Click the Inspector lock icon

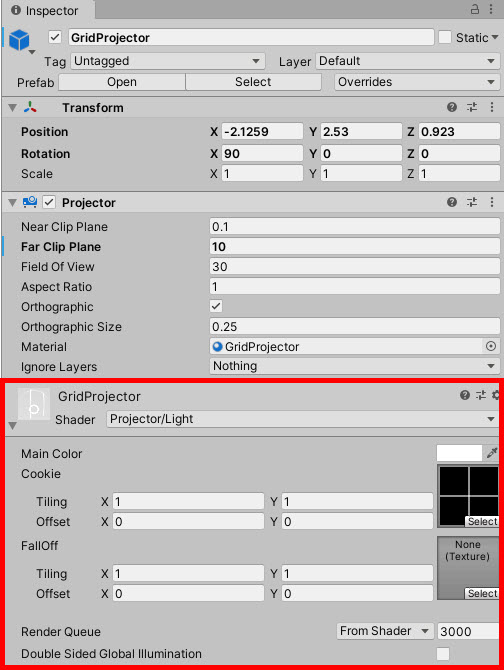click(475, 9)
